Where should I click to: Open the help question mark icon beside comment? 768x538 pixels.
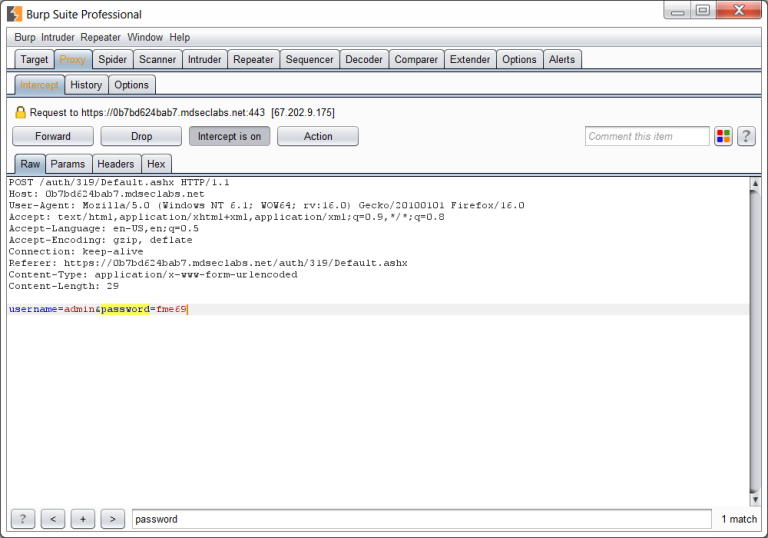746,137
